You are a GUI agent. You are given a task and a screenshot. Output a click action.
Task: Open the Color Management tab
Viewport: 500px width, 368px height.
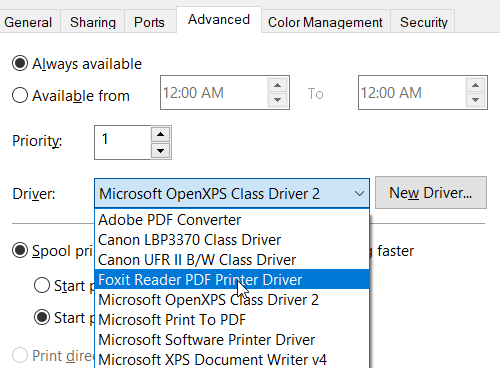click(325, 22)
